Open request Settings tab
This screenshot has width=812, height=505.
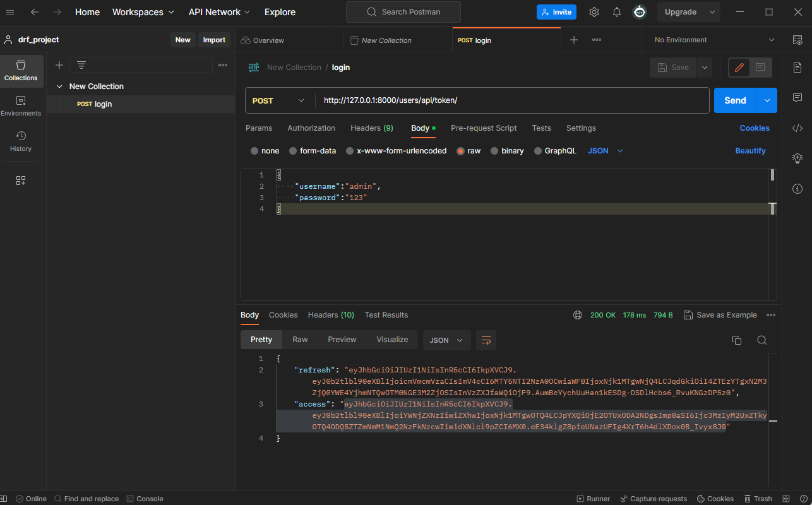click(x=581, y=128)
